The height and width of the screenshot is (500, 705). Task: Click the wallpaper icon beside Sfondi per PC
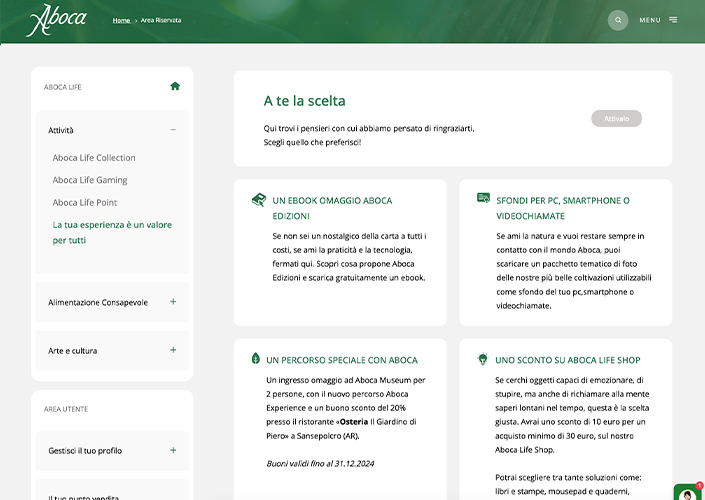483,198
